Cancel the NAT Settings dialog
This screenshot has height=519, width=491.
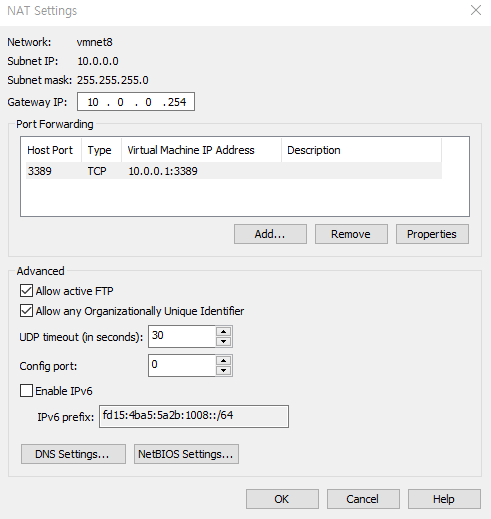(x=363, y=499)
